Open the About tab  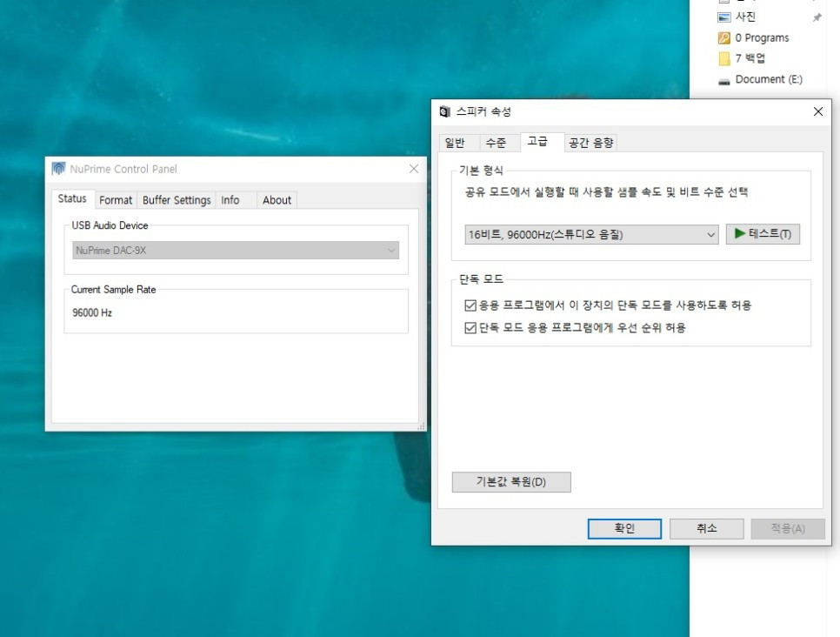(x=277, y=200)
